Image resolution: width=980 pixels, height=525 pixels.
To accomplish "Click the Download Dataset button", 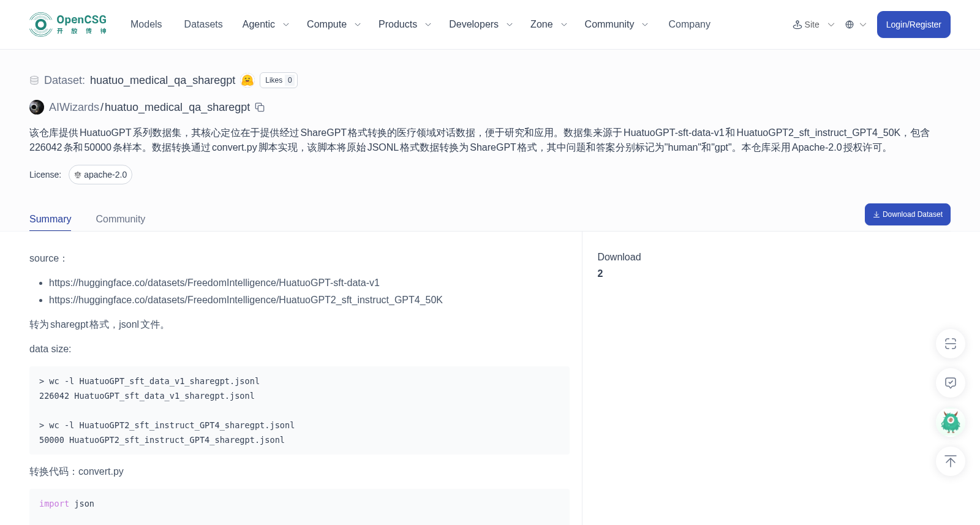I will pyautogui.click(x=907, y=214).
